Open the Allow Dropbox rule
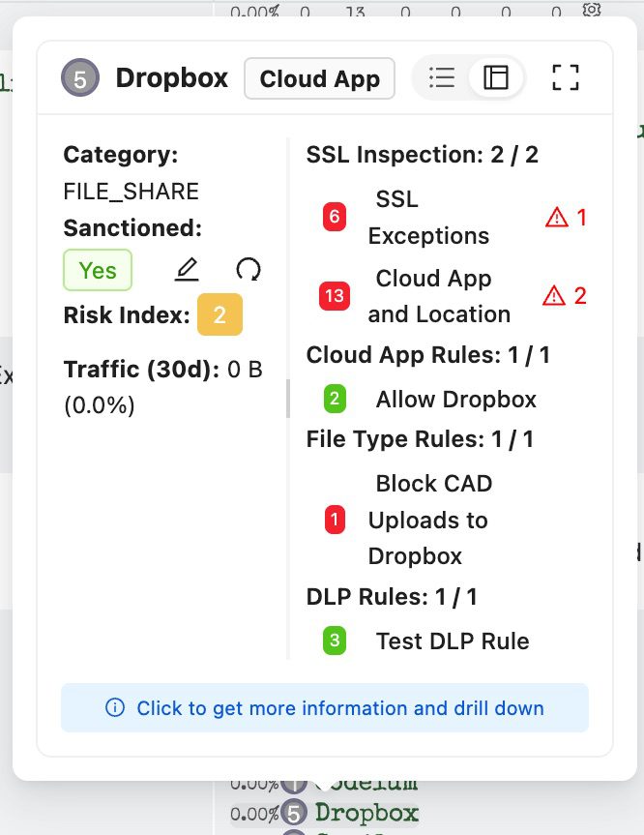The height and width of the screenshot is (835, 644). pos(455,400)
